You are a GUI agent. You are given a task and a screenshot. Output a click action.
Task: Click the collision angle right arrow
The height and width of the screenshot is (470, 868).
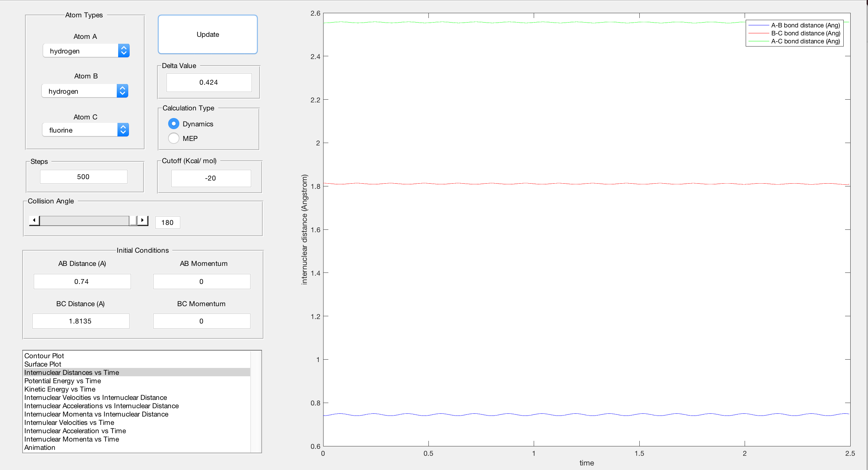[142, 220]
